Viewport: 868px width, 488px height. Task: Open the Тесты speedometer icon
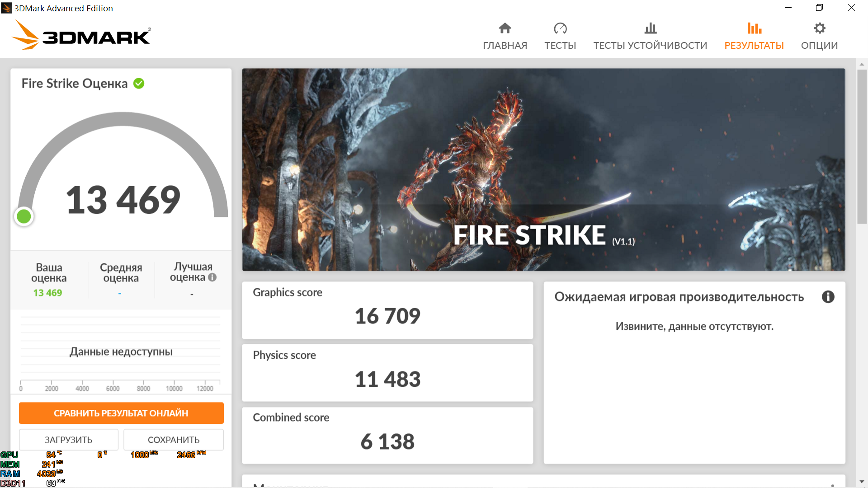pos(560,28)
